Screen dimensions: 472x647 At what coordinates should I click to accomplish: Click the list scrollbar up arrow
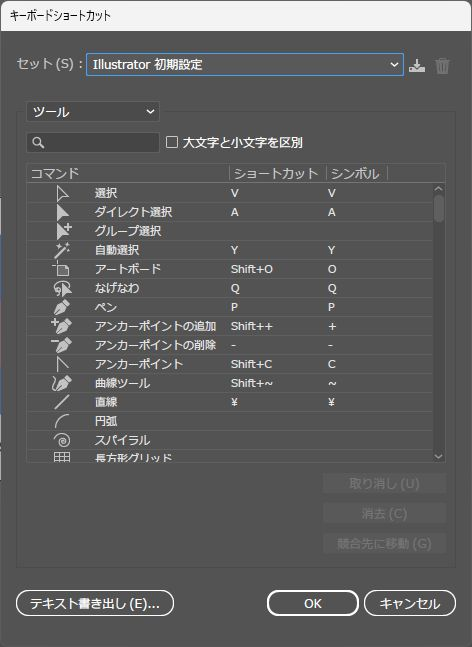click(439, 189)
